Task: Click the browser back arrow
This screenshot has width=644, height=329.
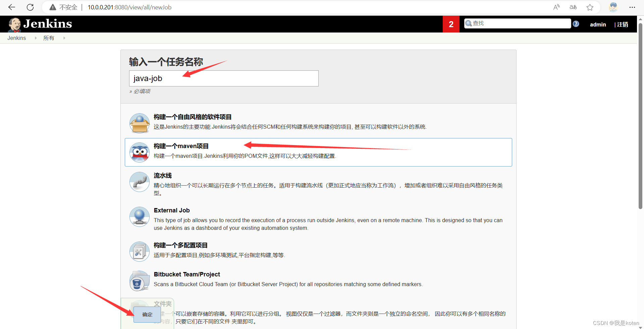Action: (x=12, y=7)
